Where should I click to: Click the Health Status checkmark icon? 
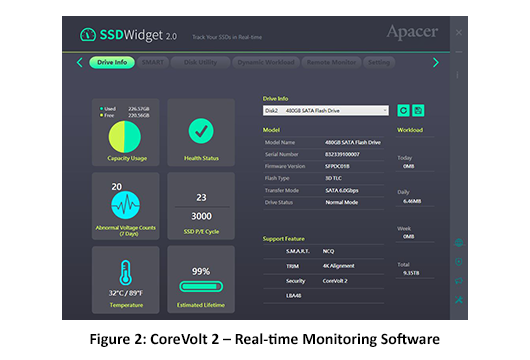click(x=201, y=131)
